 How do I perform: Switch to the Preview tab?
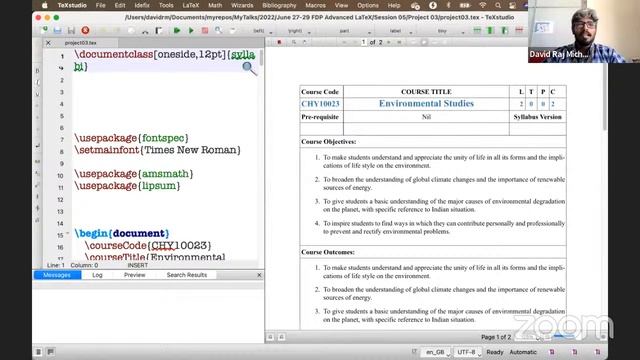coord(135,275)
